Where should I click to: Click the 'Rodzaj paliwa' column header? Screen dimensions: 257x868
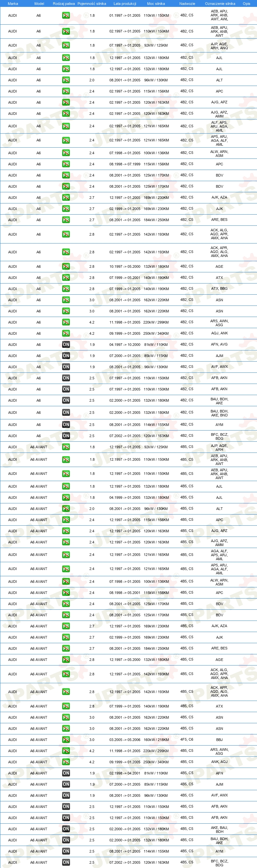tap(64, 4)
